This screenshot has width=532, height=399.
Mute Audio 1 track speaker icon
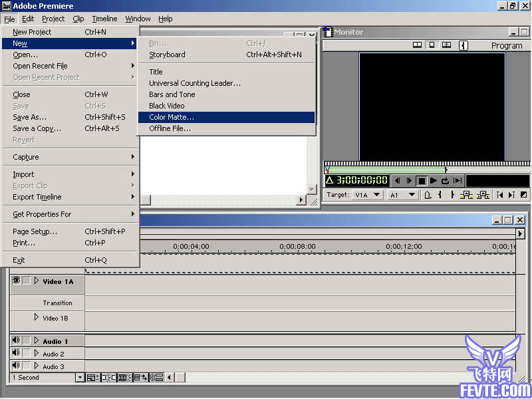(15, 340)
